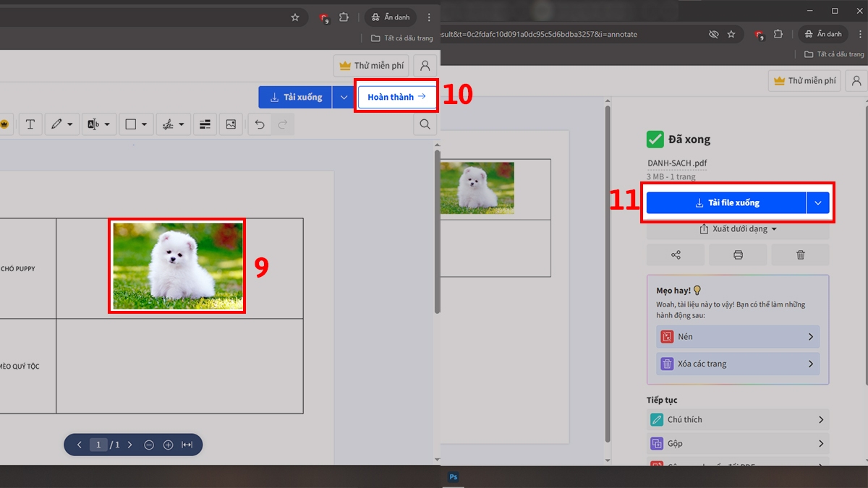The width and height of the screenshot is (868, 488).
Task: Click the share icon button
Action: coord(676,254)
